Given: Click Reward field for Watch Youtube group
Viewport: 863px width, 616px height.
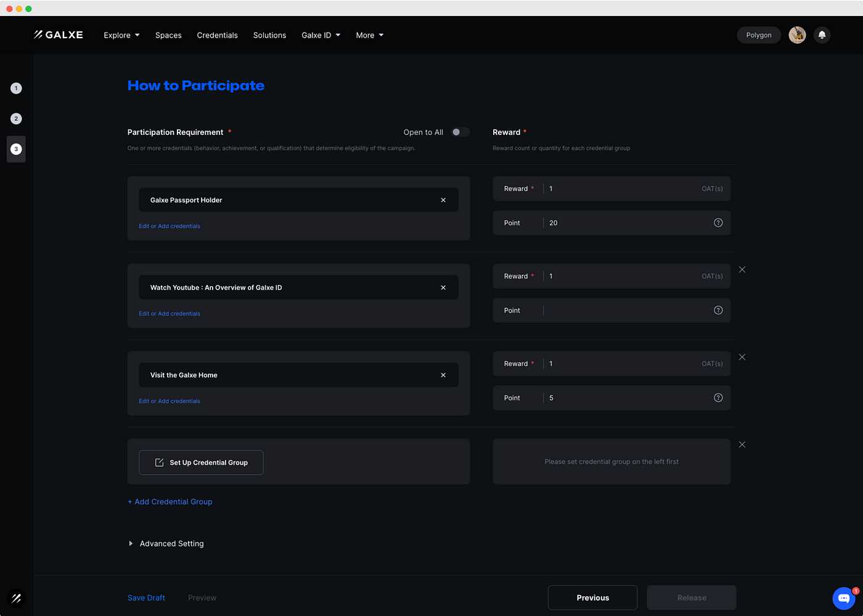Looking at the screenshot, I should (611, 276).
